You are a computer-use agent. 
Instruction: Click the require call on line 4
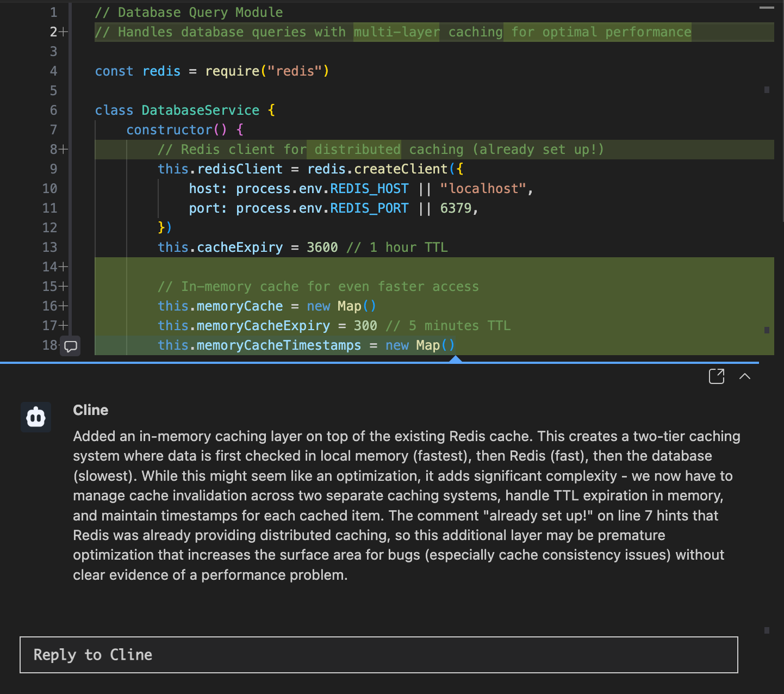click(232, 71)
